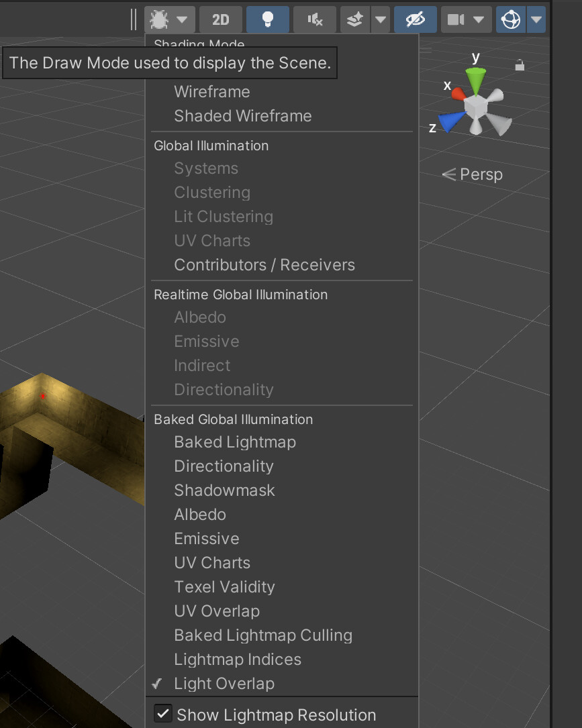Toggle scene visibility with the crossed-eye icon

pyautogui.click(x=415, y=19)
